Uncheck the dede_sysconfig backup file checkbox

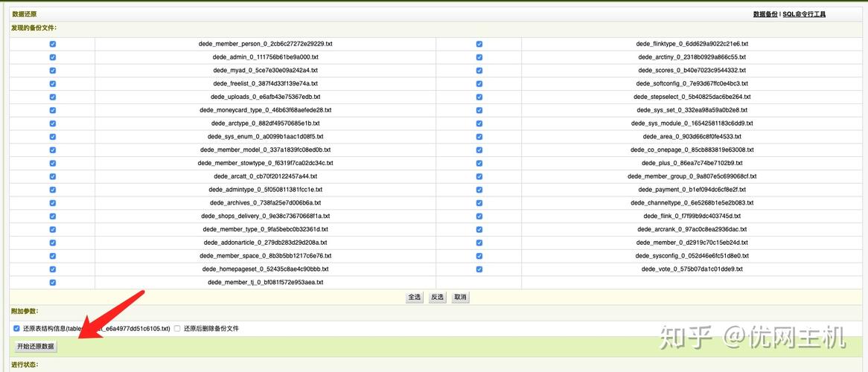coord(479,256)
